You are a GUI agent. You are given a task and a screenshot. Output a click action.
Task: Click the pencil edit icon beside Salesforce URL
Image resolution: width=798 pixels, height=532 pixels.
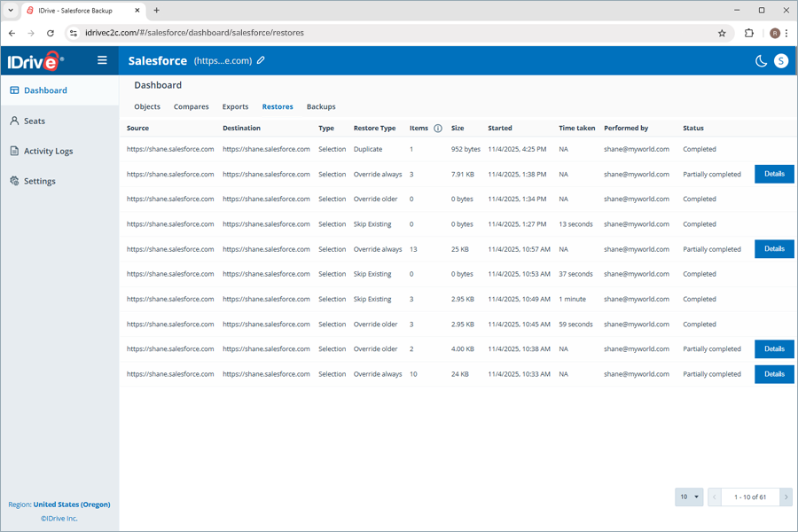261,61
